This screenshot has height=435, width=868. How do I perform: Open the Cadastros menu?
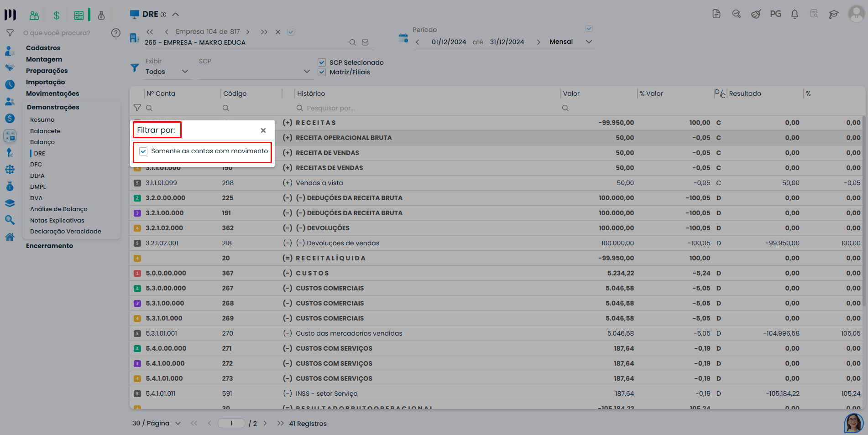(43, 48)
